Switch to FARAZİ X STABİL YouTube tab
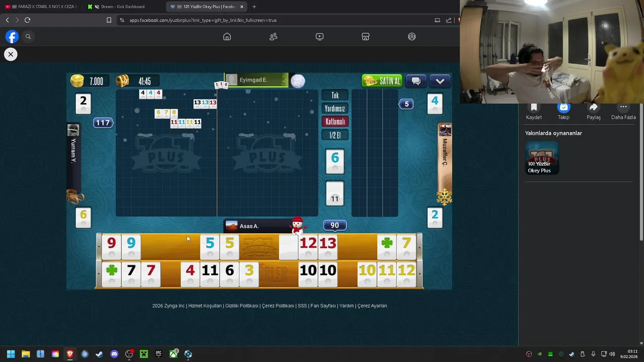The image size is (644, 362). click(41, 7)
